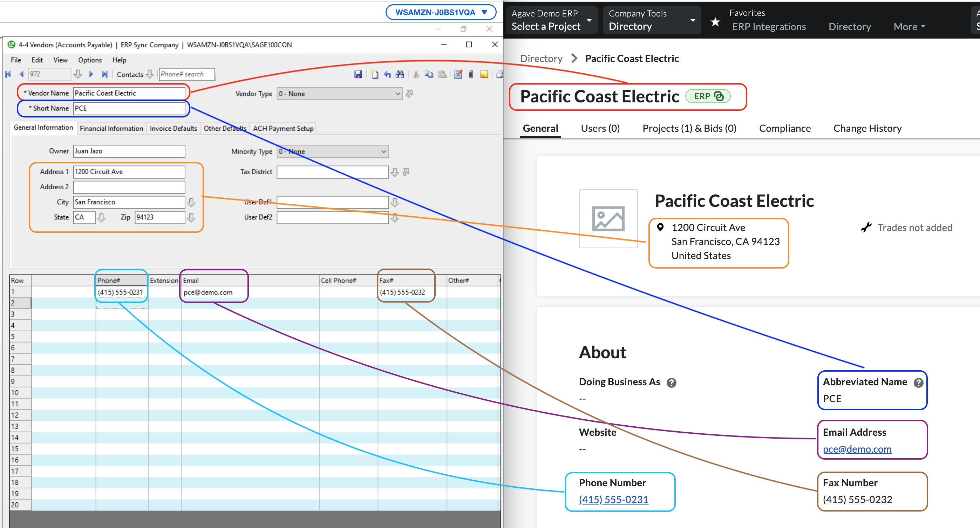Click the (415) 555-0231 phone link
This screenshot has height=528, width=980.
(x=614, y=500)
